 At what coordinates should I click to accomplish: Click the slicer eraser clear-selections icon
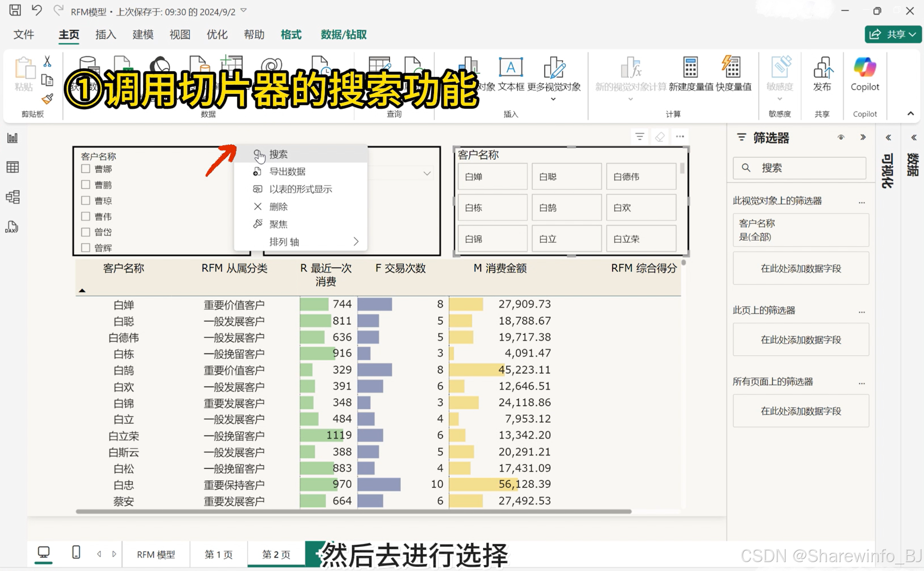(660, 137)
